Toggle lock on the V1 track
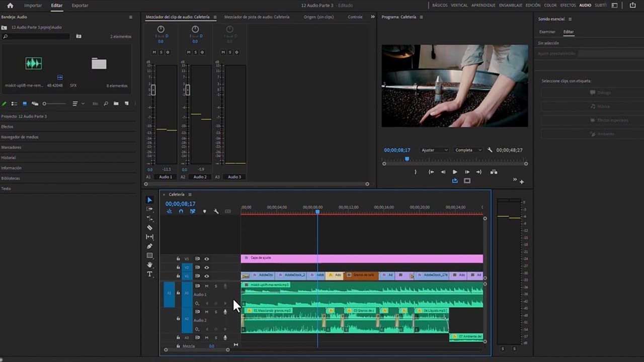 [178, 276]
